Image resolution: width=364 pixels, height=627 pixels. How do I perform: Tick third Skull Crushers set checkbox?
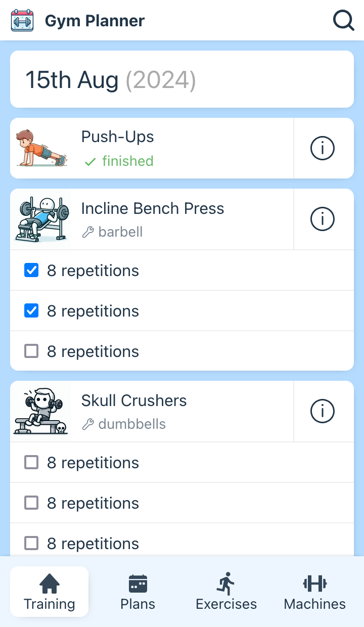(31, 544)
